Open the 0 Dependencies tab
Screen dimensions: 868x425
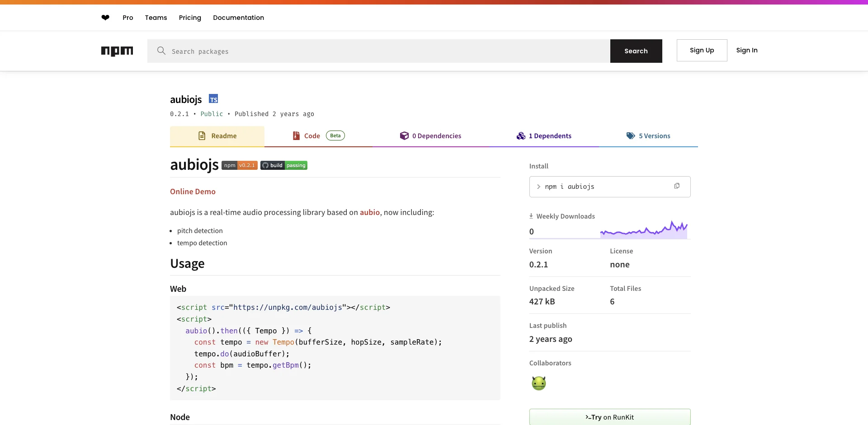click(x=430, y=136)
